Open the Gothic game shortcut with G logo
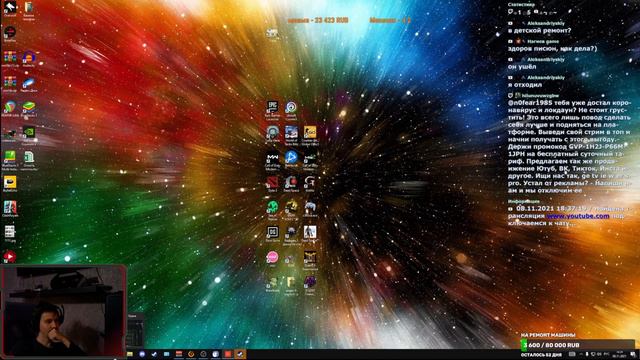Image resolution: width=640 pixels, height=360 pixels. pos(310,184)
